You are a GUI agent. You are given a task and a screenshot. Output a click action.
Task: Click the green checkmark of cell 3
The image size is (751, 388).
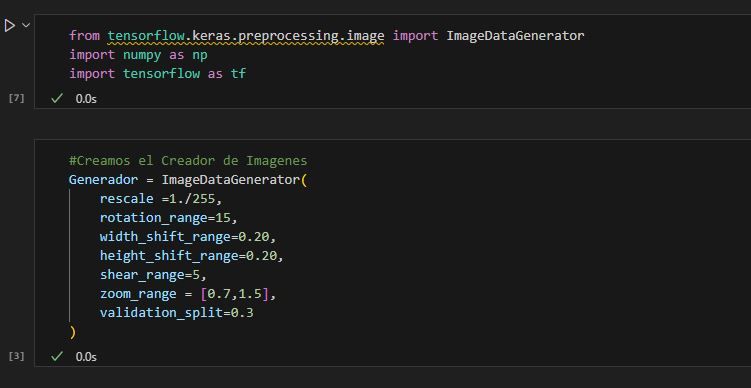(x=57, y=356)
